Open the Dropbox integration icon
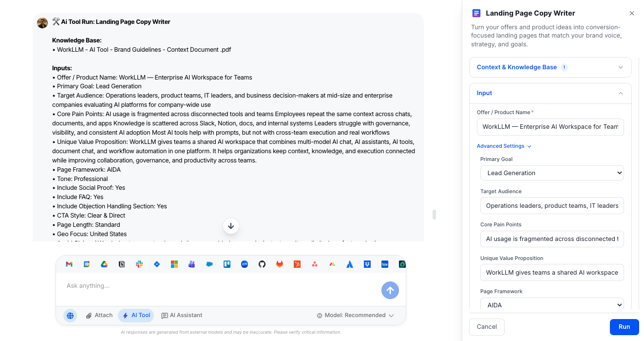This screenshot has height=341, width=644. [367, 264]
